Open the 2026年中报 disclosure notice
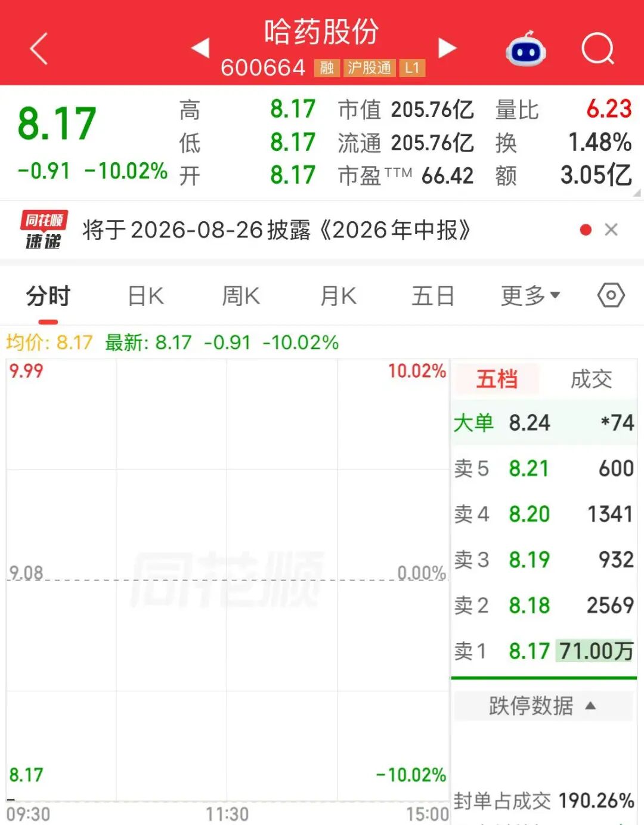The height and width of the screenshot is (825, 644). click(x=276, y=230)
